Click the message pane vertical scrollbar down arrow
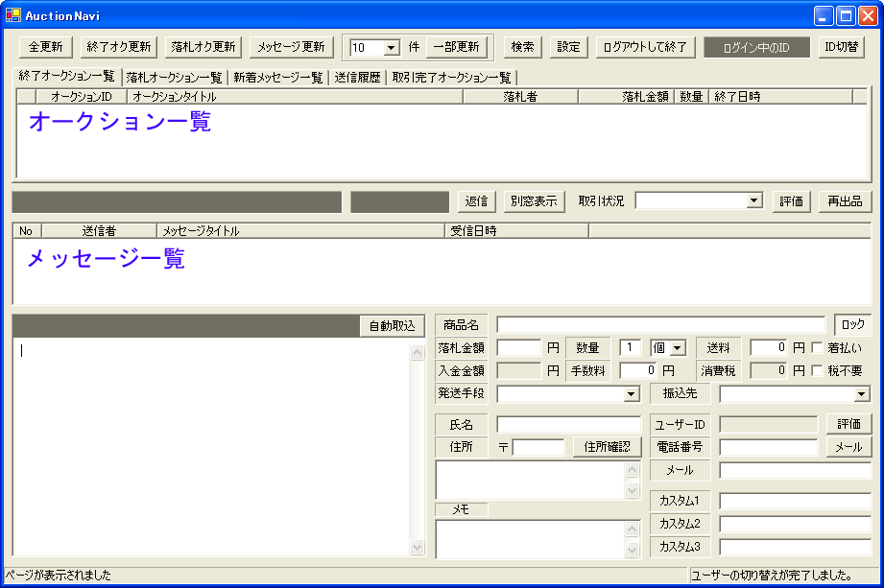The height and width of the screenshot is (588, 884). click(x=417, y=547)
